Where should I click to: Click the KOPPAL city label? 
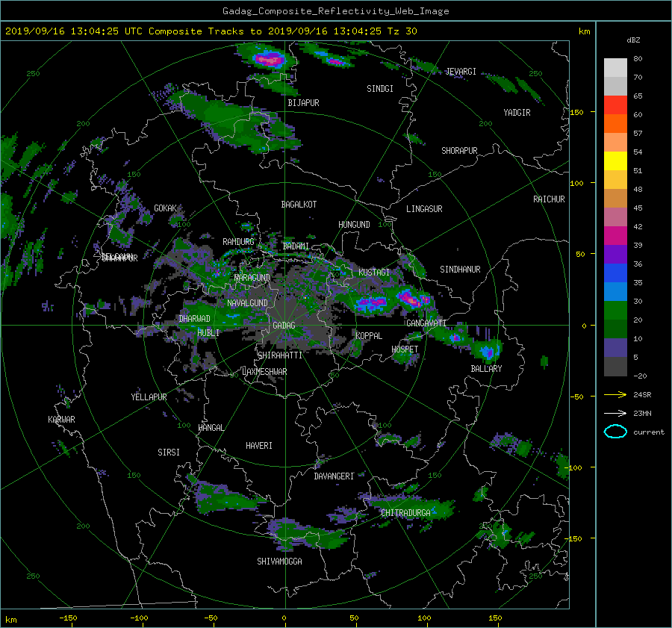pyautogui.click(x=369, y=336)
